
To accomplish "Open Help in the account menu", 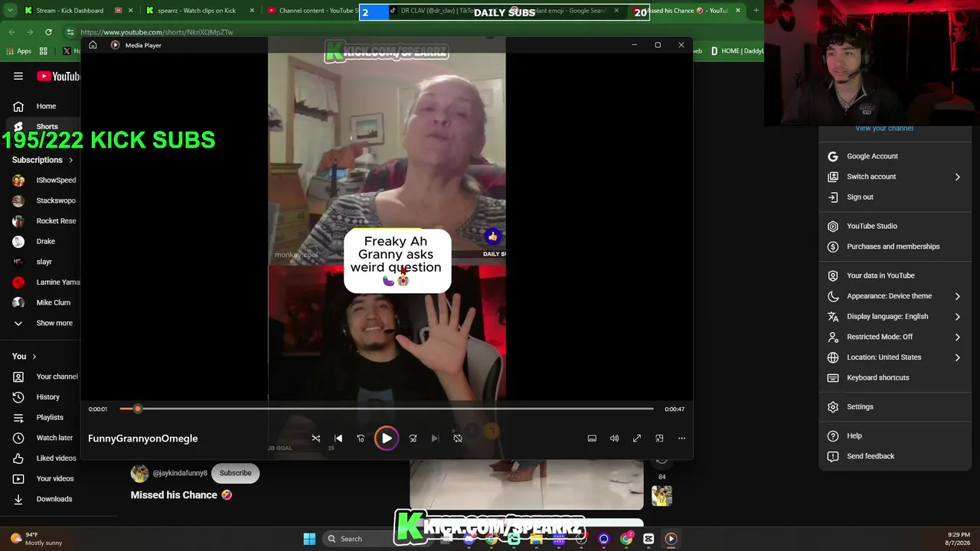I will (896, 436).
